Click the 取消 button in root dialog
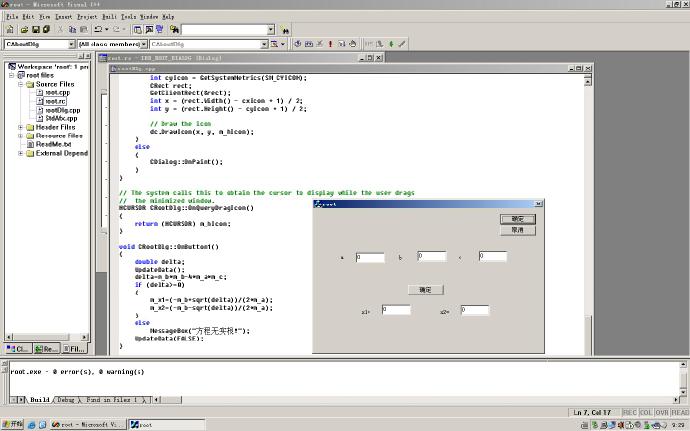 518,230
